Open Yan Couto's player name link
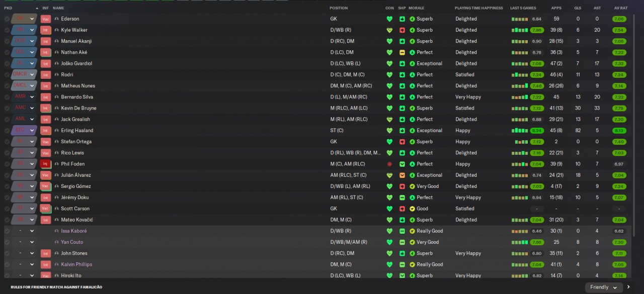Image resolution: width=644 pixels, height=294 pixels. pyautogui.click(x=72, y=242)
